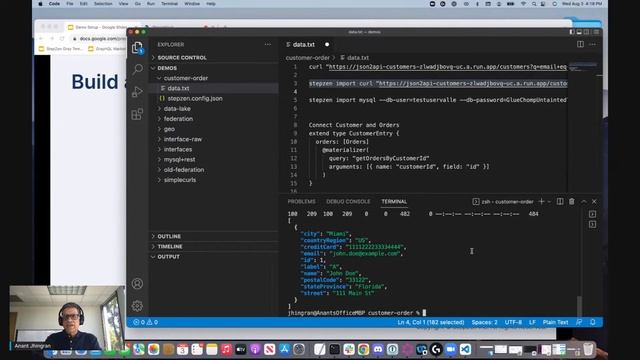
Task: Select the data.txt editor tab
Action: tap(307, 44)
